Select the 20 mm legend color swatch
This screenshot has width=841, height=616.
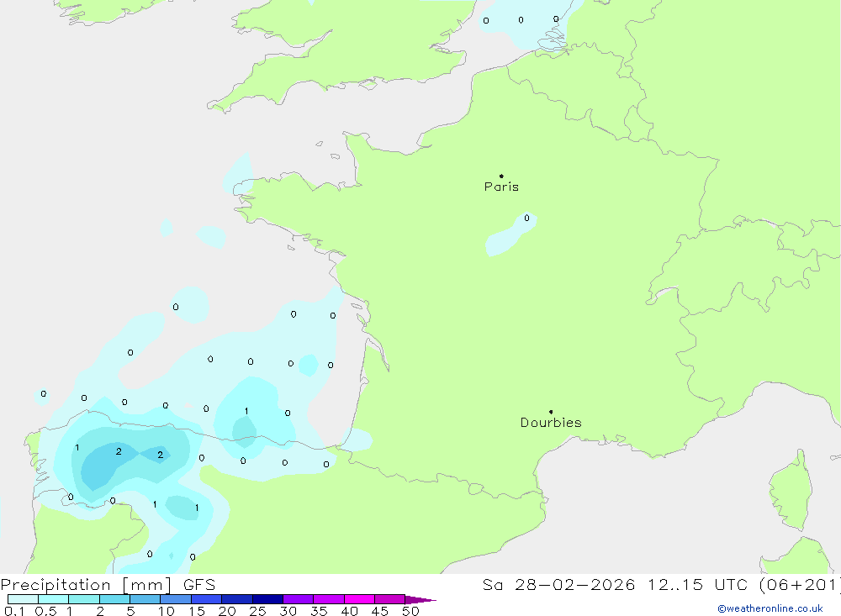click(x=237, y=599)
